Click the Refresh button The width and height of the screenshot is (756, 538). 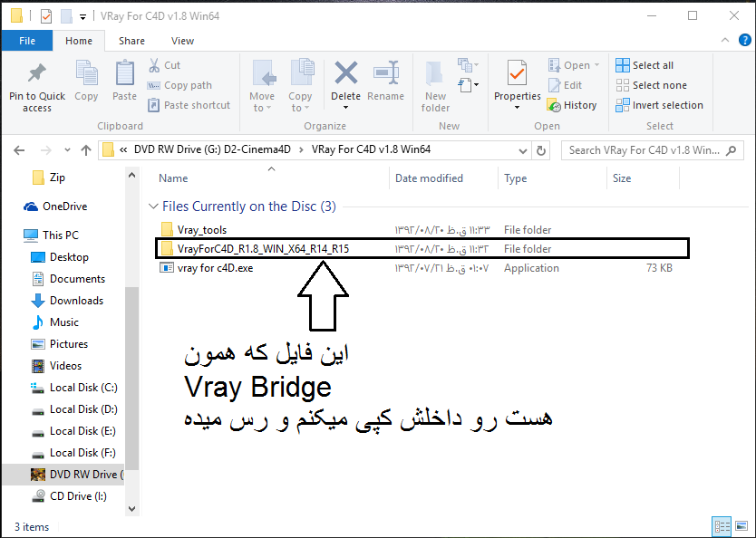click(x=541, y=150)
